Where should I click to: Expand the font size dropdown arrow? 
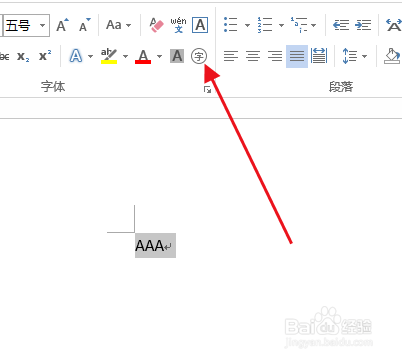click(x=43, y=25)
